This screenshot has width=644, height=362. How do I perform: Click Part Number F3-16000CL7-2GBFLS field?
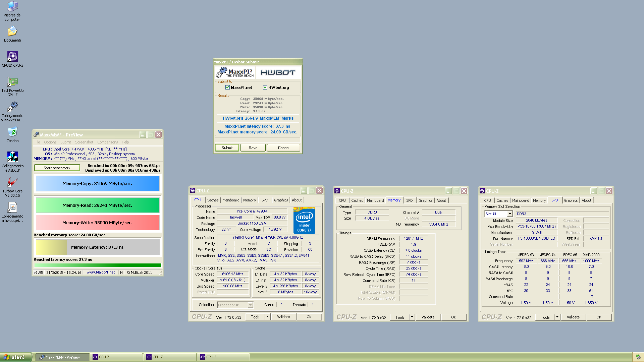(x=536, y=239)
